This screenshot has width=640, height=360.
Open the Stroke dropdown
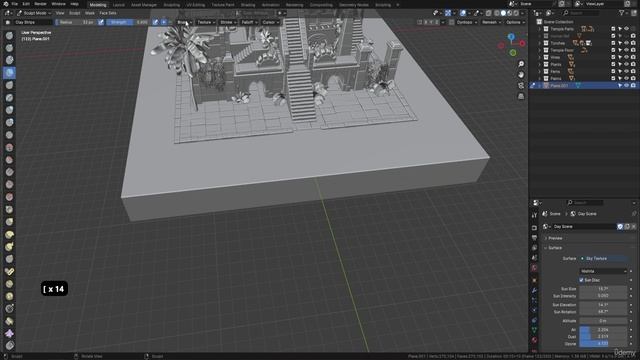click(228, 22)
